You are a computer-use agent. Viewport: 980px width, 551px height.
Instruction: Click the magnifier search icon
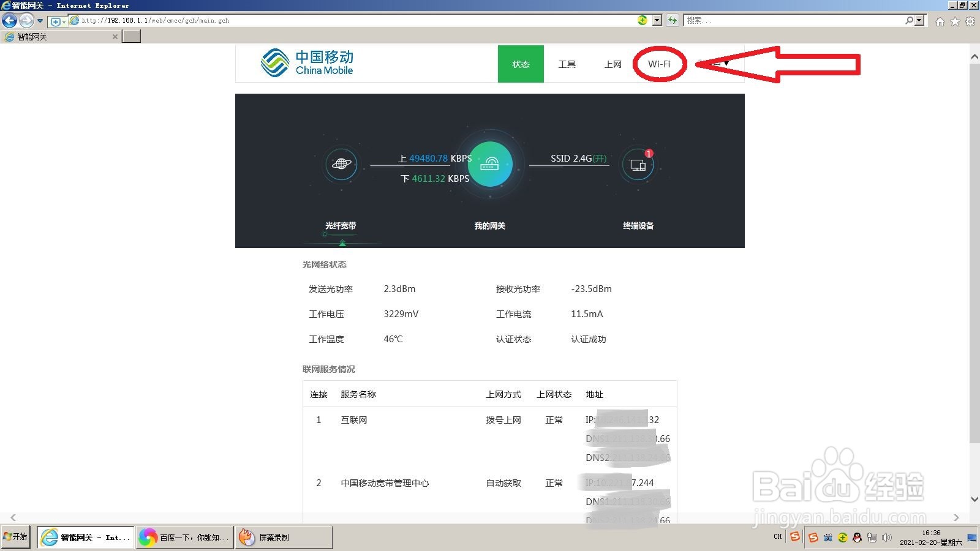[910, 20]
